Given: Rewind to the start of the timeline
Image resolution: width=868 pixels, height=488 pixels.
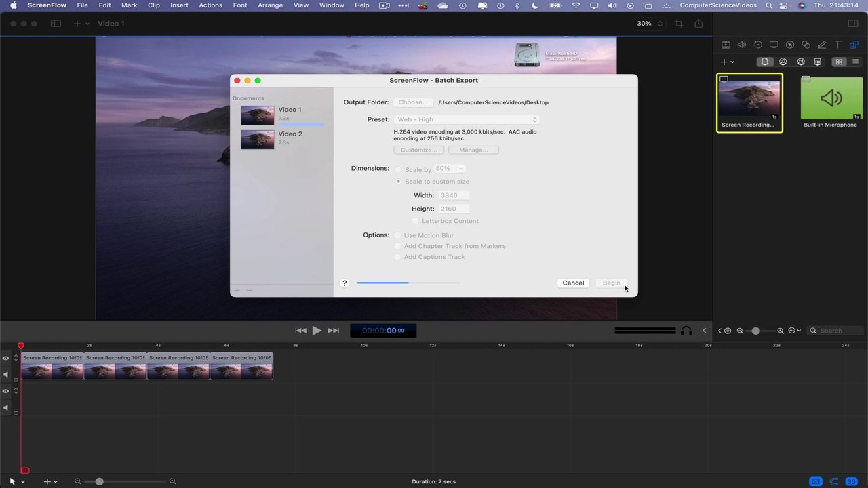Looking at the screenshot, I should coord(300,331).
